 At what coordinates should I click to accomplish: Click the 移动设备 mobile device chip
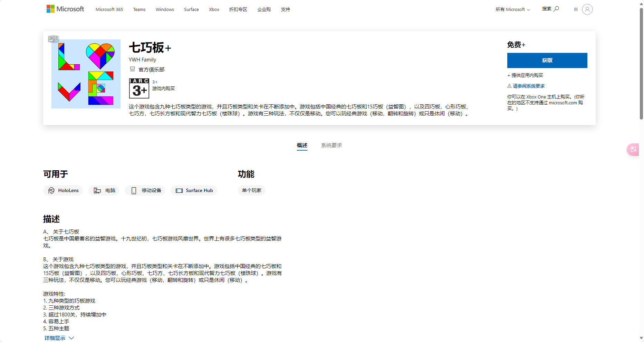tap(145, 190)
